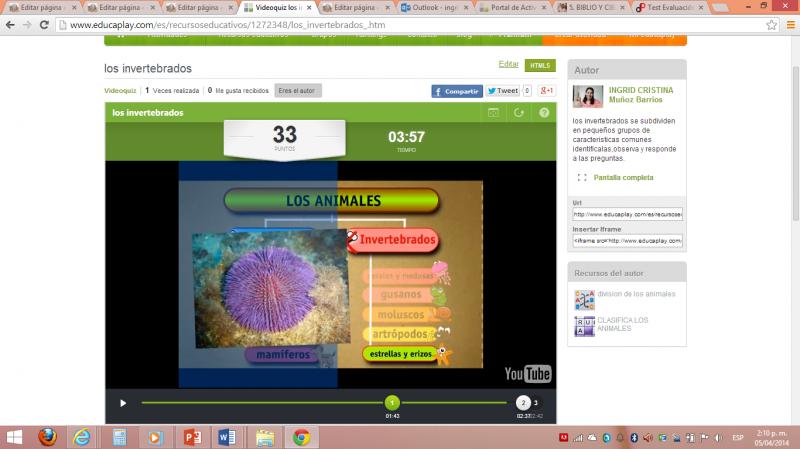Go back with browser back arrow
This screenshot has width=800, height=449.
pos(10,24)
